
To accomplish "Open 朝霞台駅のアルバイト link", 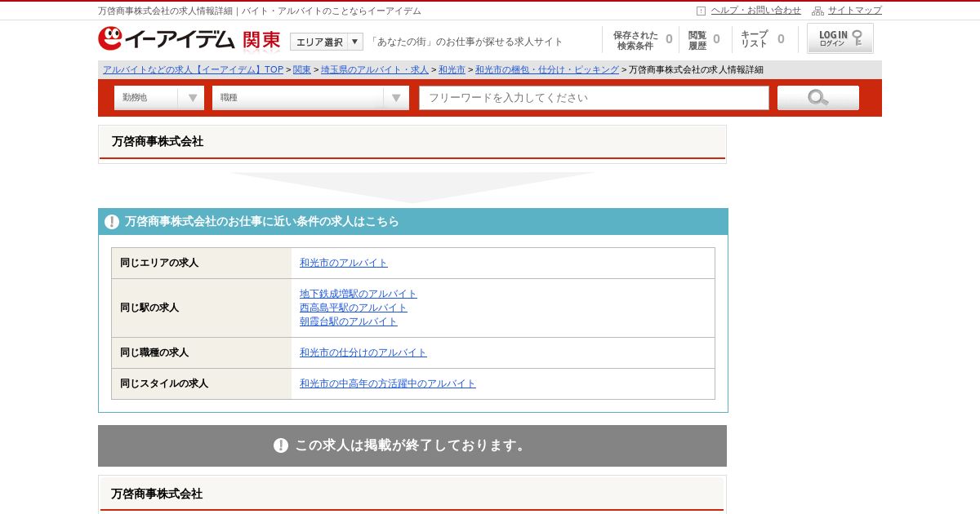I will click(x=349, y=321).
